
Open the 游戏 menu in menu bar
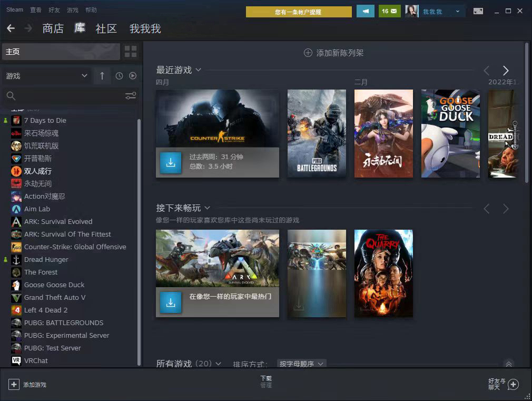click(x=73, y=10)
